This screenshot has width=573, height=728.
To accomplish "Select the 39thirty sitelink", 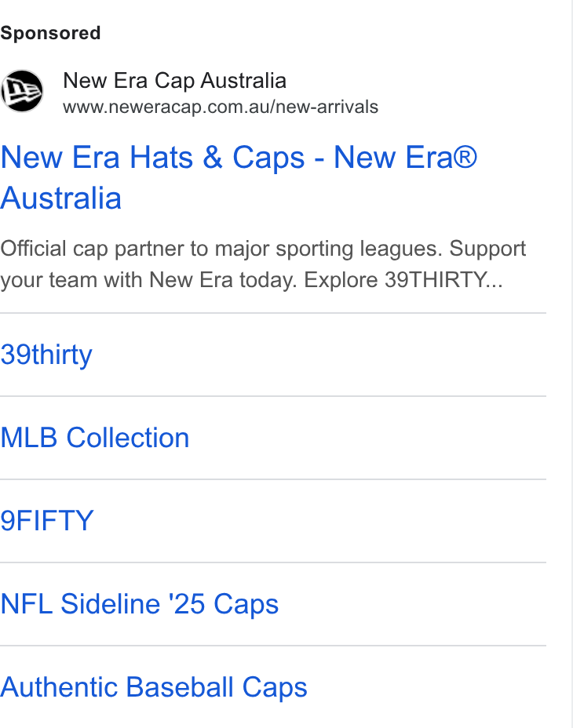I will [46, 355].
